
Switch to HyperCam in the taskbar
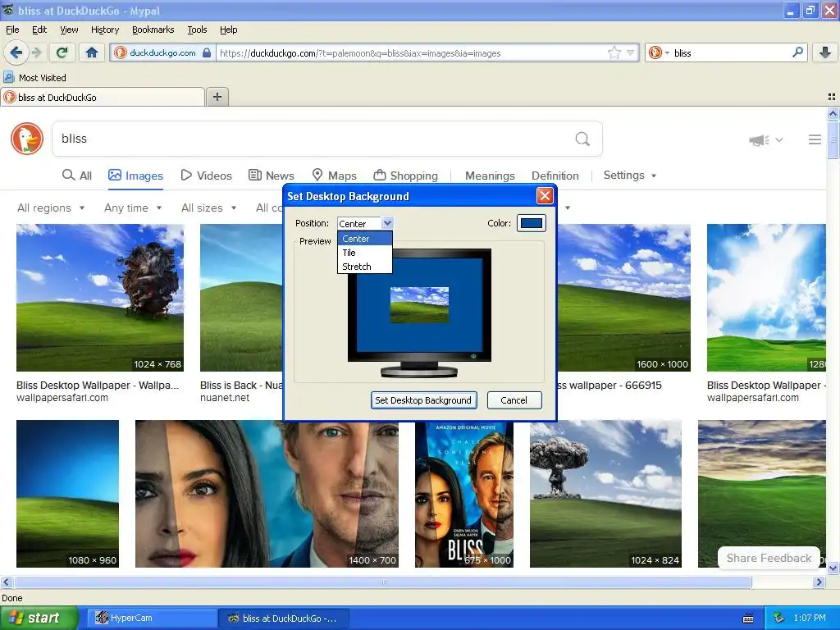click(x=152, y=619)
